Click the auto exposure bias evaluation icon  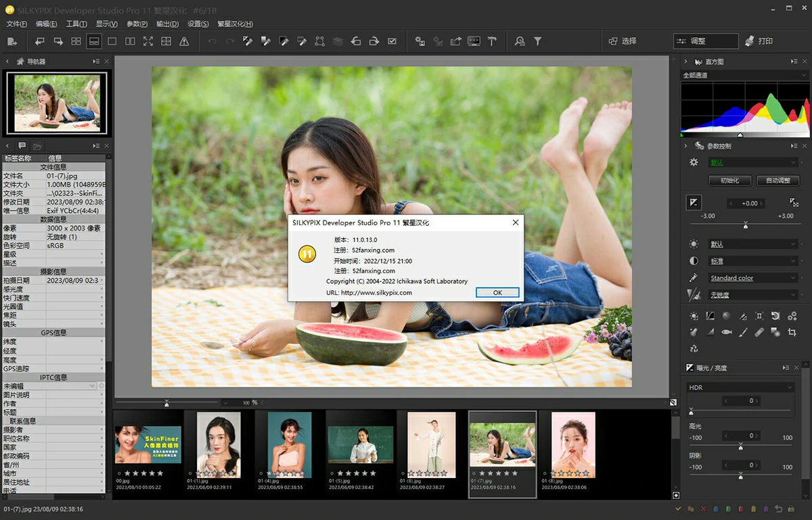tap(794, 202)
